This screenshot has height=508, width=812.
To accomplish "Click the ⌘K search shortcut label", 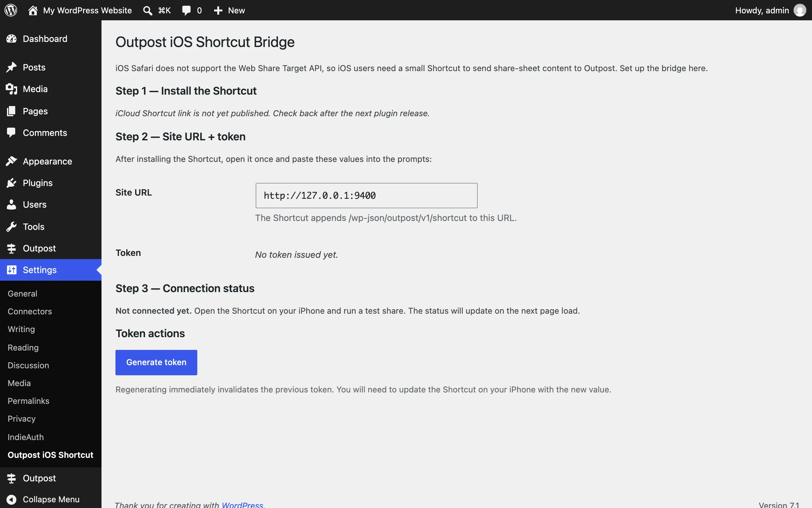I will 164,10.
